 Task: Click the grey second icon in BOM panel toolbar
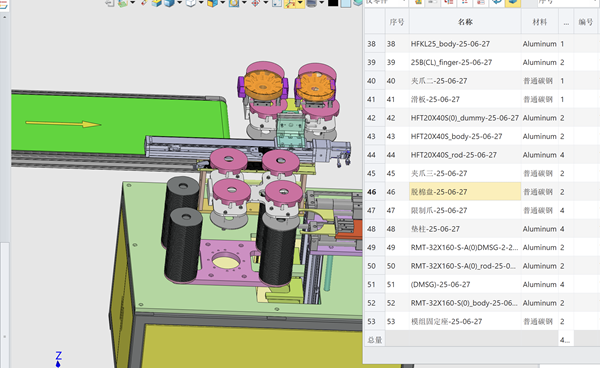click(433, 3)
